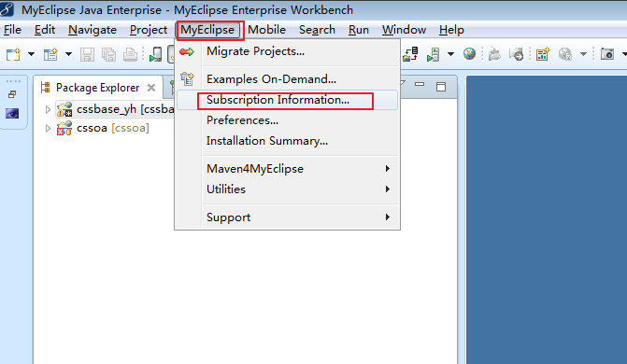Select the cssbase_yh project
627x364 pixels.
[x=125, y=109]
